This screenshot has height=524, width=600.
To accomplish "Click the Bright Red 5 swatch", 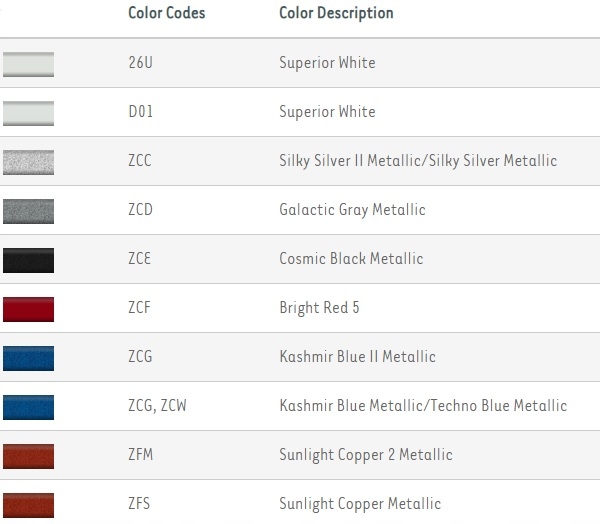I will tap(28, 309).
